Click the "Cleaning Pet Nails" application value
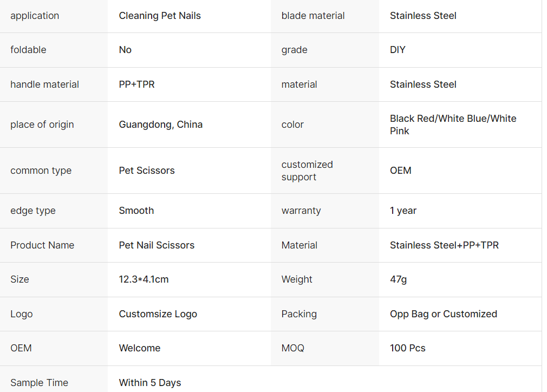The height and width of the screenshot is (392, 547). (160, 16)
